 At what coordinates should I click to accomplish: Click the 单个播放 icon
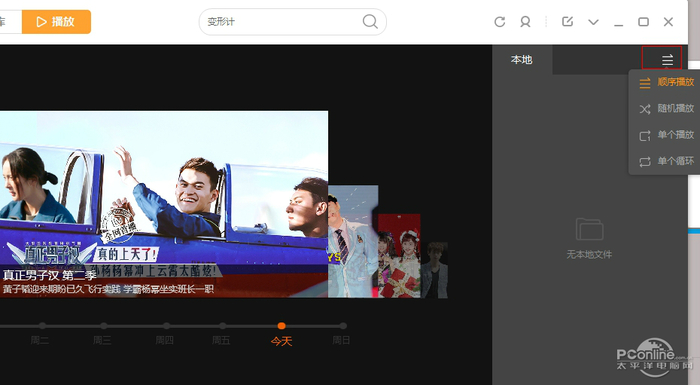645,135
